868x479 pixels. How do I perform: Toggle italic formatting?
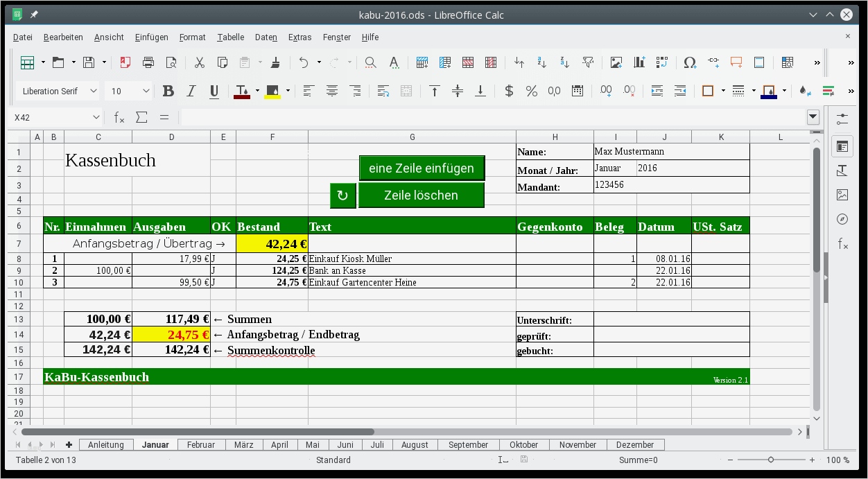pyautogui.click(x=191, y=91)
